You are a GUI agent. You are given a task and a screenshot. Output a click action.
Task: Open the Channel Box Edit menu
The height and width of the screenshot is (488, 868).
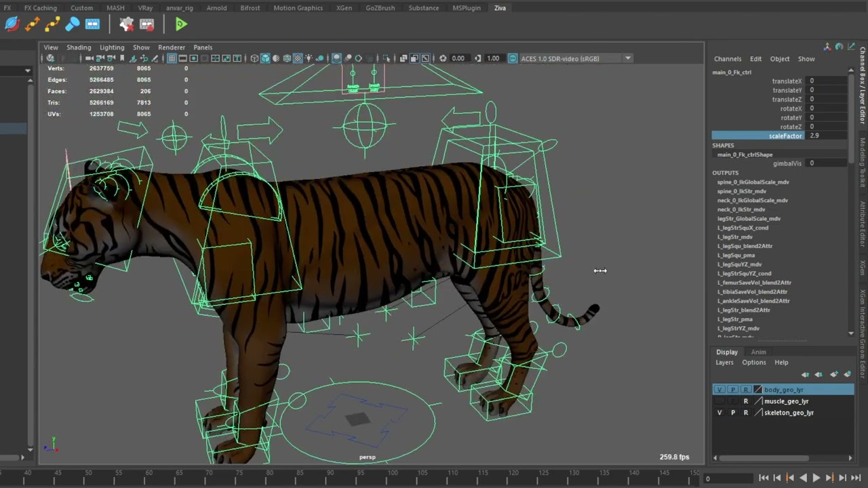point(755,59)
